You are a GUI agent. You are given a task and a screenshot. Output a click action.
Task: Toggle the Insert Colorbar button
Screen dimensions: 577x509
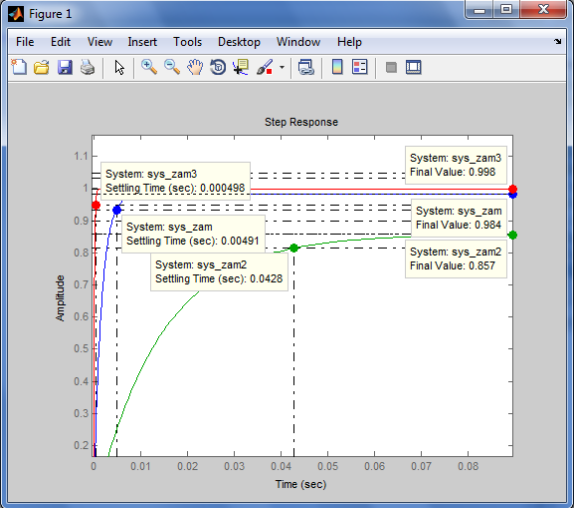pyautogui.click(x=337, y=67)
